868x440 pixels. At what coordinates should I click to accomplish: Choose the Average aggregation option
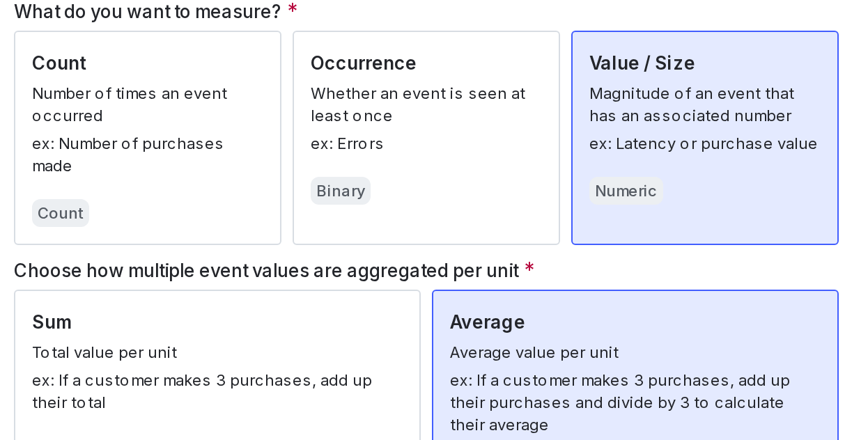click(x=635, y=362)
